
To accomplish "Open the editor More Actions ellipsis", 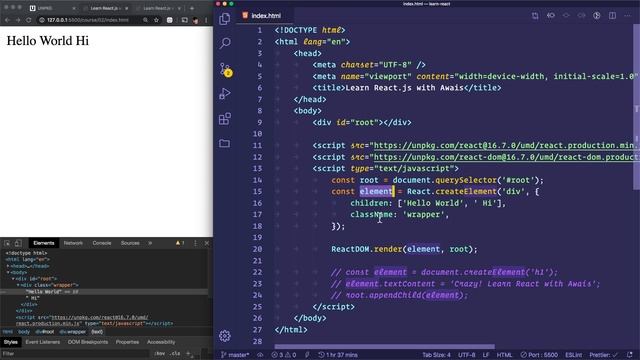I will [628, 16].
